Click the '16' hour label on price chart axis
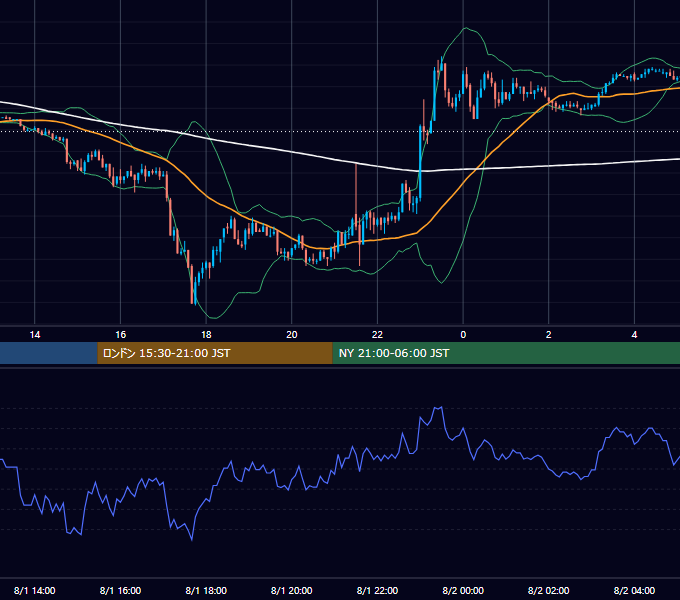Image resolution: width=680 pixels, height=600 pixels. (121, 334)
